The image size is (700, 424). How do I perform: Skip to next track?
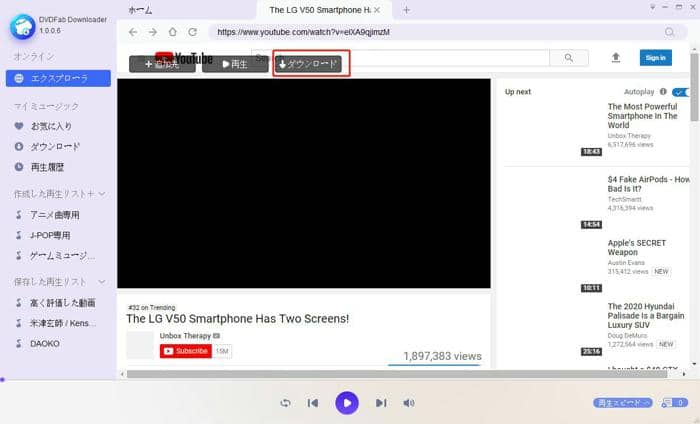pos(380,403)
